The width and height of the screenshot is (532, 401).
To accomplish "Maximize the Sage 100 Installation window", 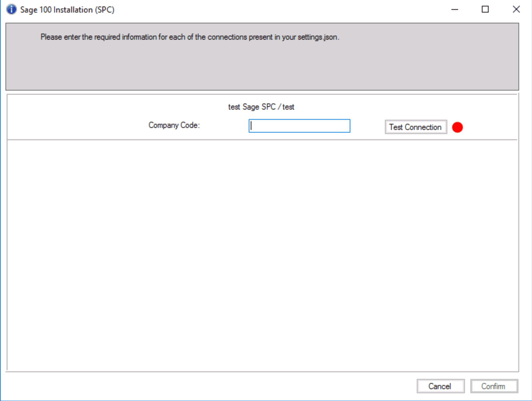I will coord(485,9).
